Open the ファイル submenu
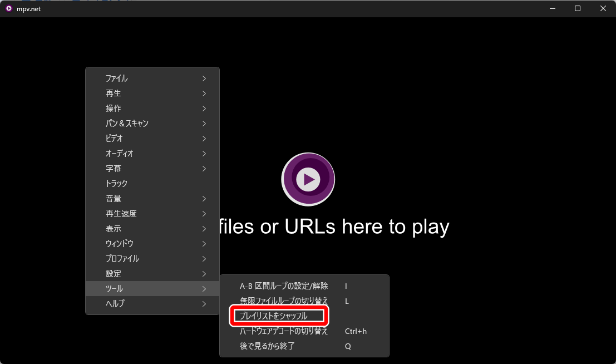 [152, 78]
